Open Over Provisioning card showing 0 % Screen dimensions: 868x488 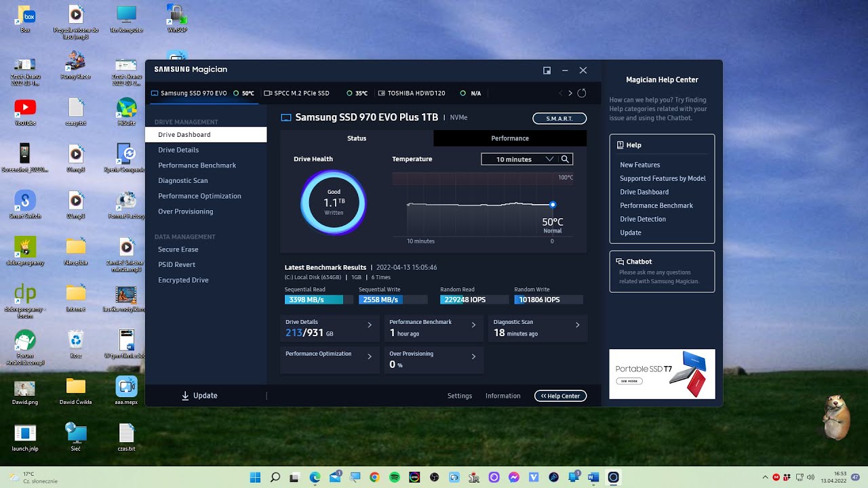433,360
